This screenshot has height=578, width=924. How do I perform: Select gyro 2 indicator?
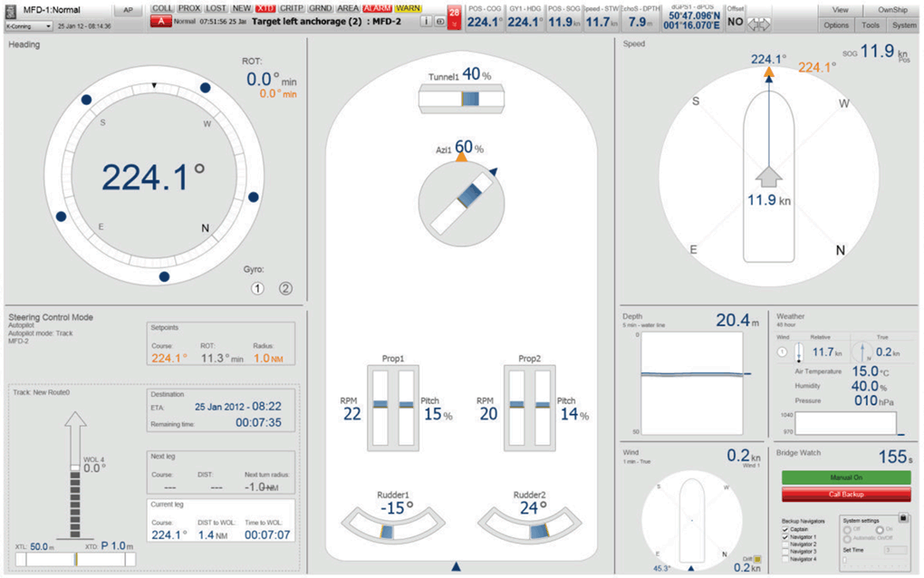pos(286,289)
